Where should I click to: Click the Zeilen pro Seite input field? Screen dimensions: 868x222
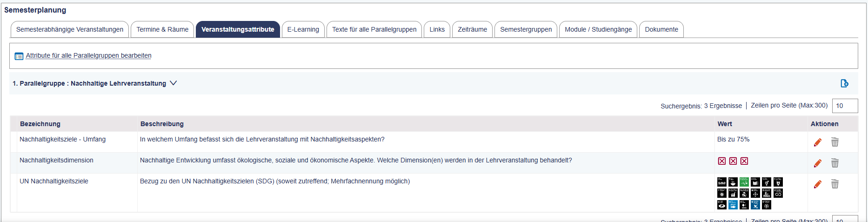point(845,106)
